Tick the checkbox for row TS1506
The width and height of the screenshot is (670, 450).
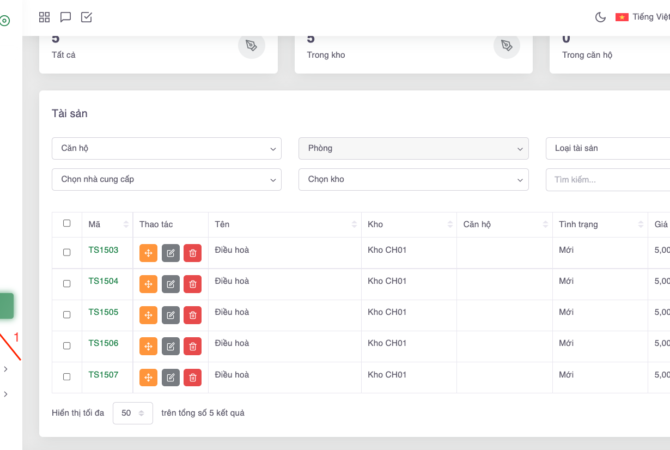67,345
